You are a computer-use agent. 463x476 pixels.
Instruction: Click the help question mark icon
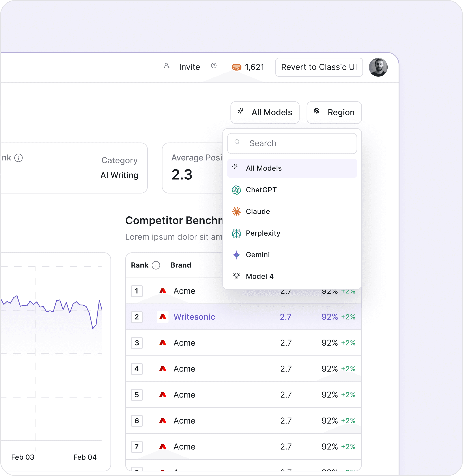[214, 66]
